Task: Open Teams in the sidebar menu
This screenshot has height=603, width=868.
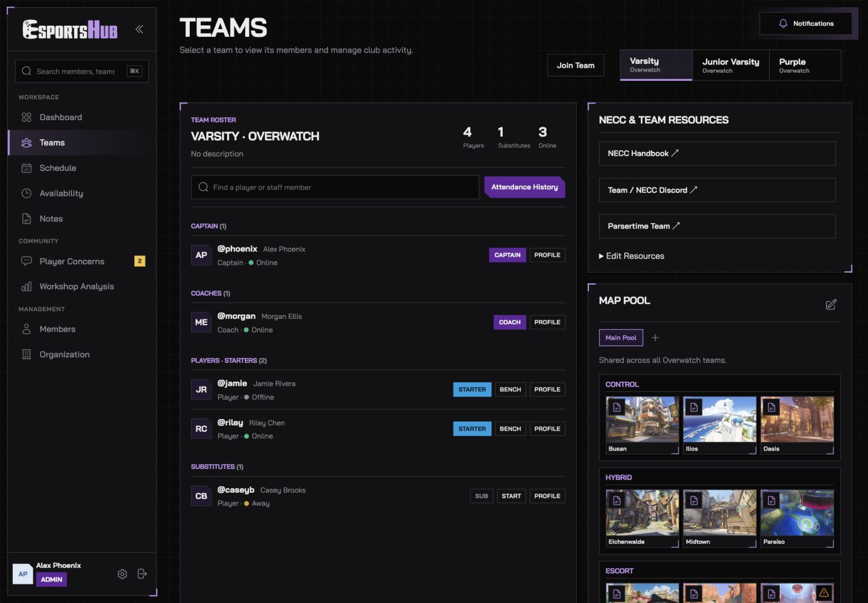Action: click(x=82, y=143)
